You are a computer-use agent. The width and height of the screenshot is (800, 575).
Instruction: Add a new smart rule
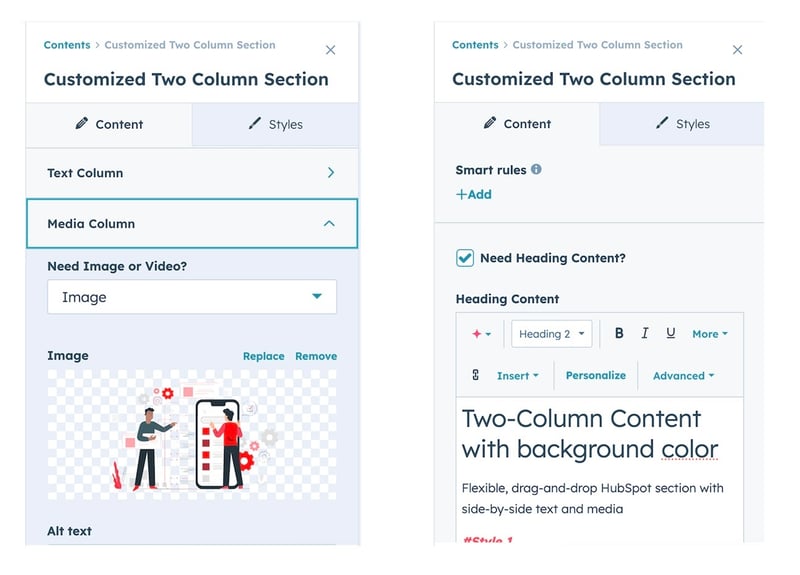pyautogui.click(x=474, y=195)
